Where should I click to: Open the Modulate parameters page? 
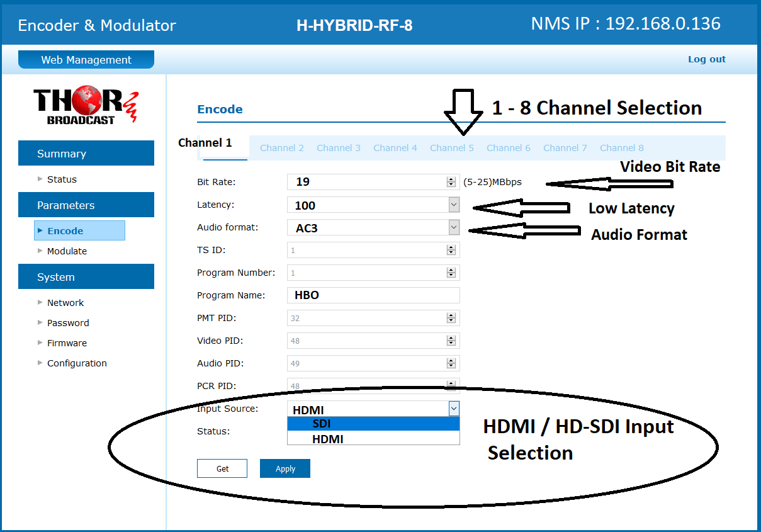coord(67,251)
